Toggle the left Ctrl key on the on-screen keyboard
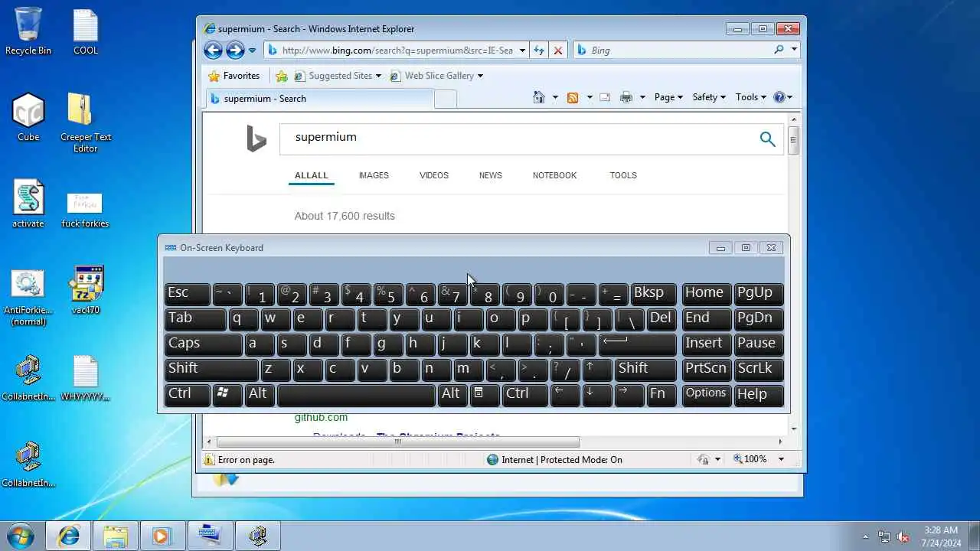Screen dimensions: 980x551 tap(187, 394)
